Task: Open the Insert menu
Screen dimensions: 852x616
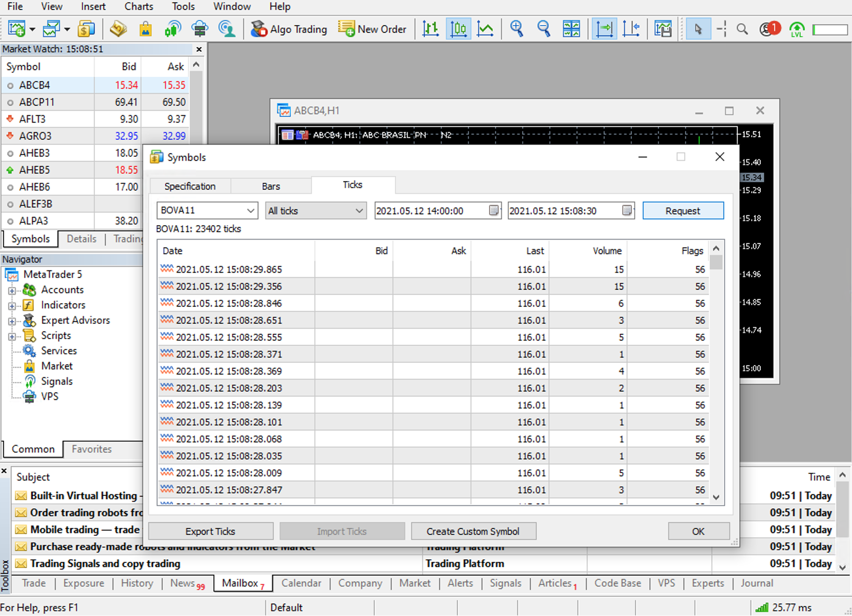Action: click(93, 7)
